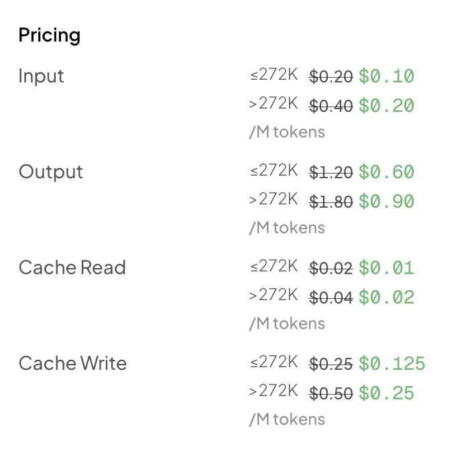The image size is (476, 457).
Task: Click the struck-through $1.80 output price
Action: tap(331, 202)
